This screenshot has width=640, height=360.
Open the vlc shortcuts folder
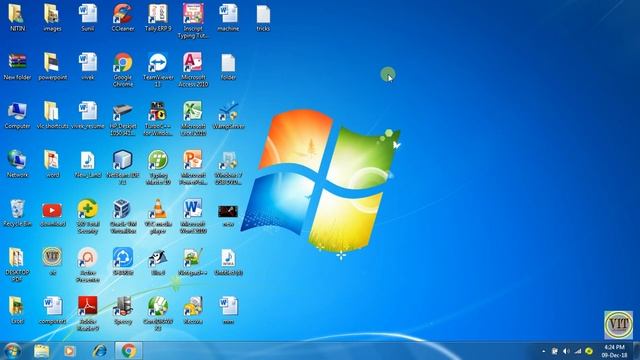52,115
